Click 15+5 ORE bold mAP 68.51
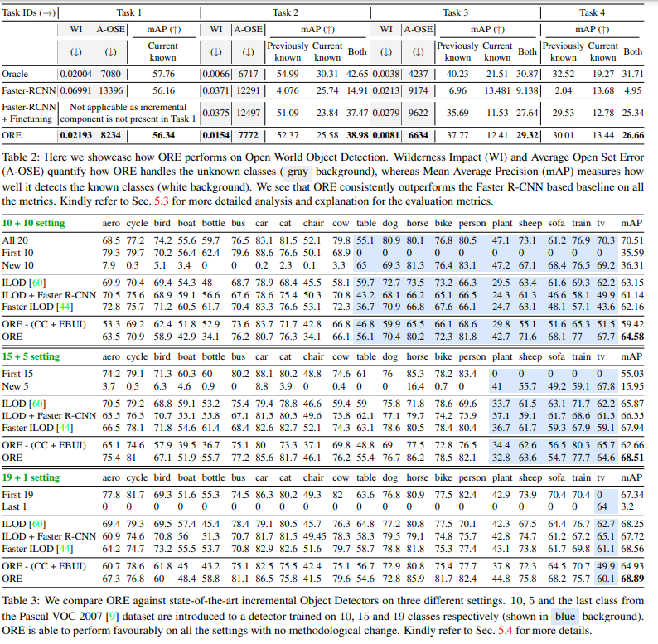The image size is (658, 644). [x=632, y=458]
